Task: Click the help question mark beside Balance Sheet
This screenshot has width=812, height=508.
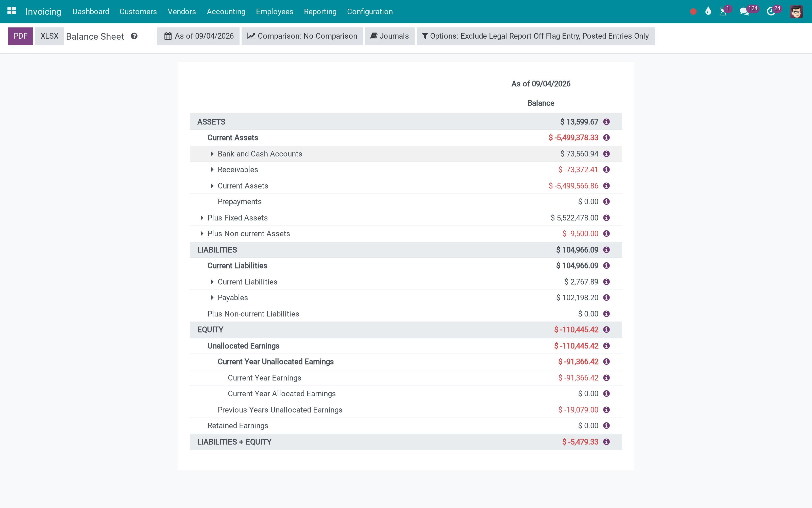Action: pyautogui.click(x=134, y=36)
